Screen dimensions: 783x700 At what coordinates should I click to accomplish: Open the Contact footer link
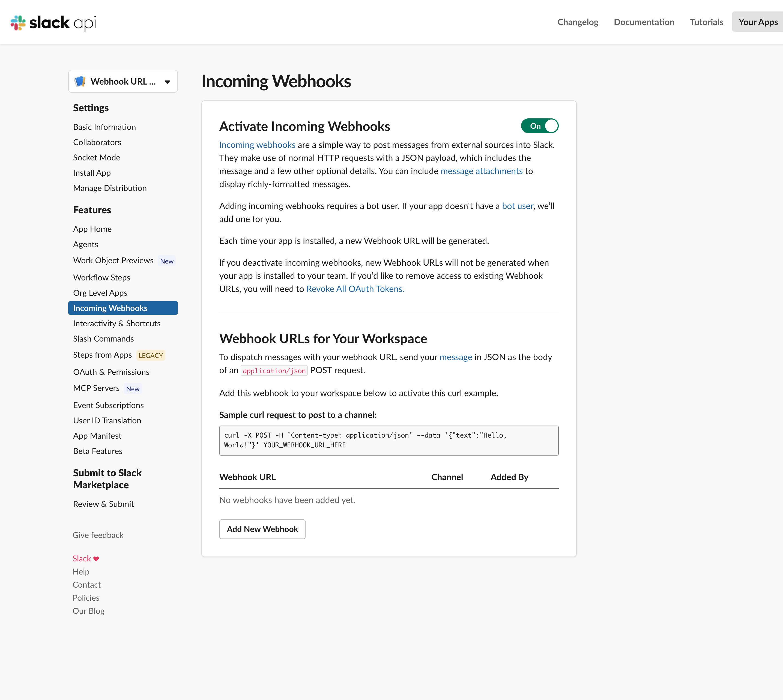(x=86, y=585)
